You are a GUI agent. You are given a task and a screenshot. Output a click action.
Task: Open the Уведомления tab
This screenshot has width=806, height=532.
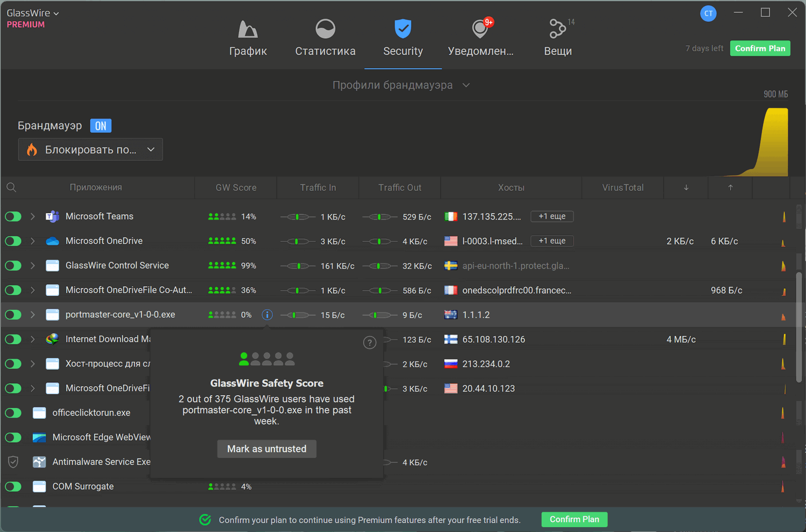coord(480,39)
